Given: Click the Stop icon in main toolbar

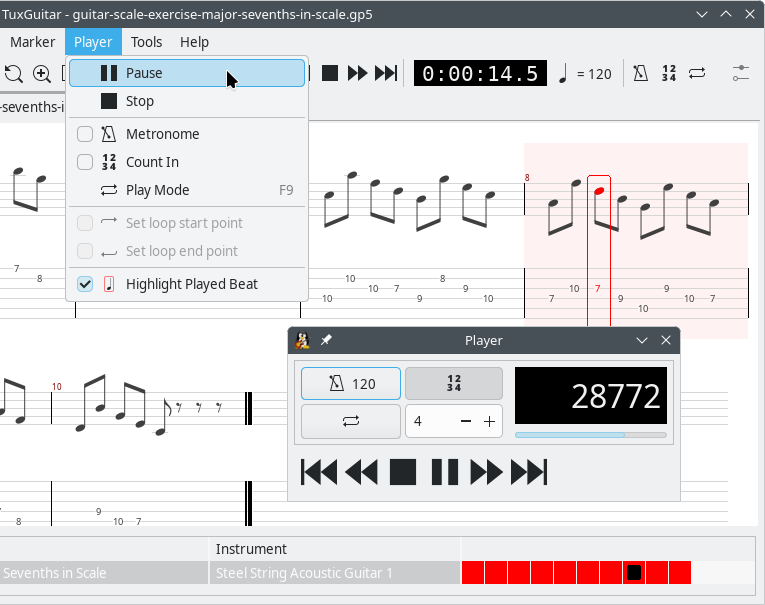Looking at the screenshot, I should [330, 73].
